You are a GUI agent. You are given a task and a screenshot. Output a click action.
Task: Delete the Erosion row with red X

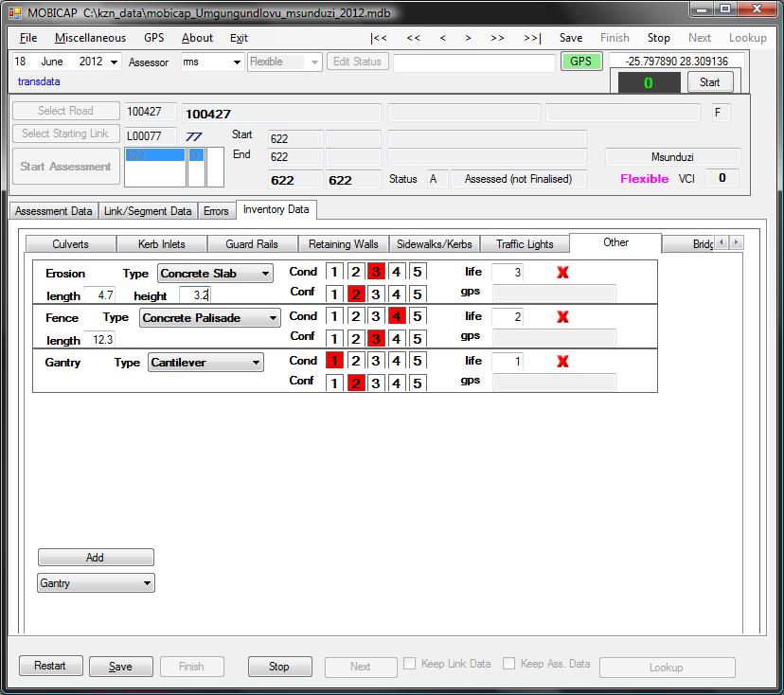562,273
